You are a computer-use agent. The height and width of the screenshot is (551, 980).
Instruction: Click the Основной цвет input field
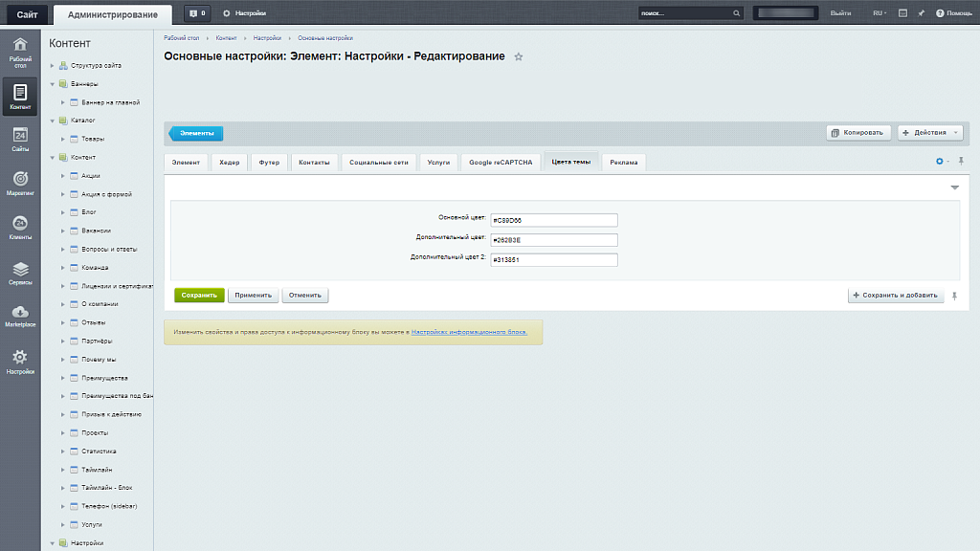coord(553,220)
